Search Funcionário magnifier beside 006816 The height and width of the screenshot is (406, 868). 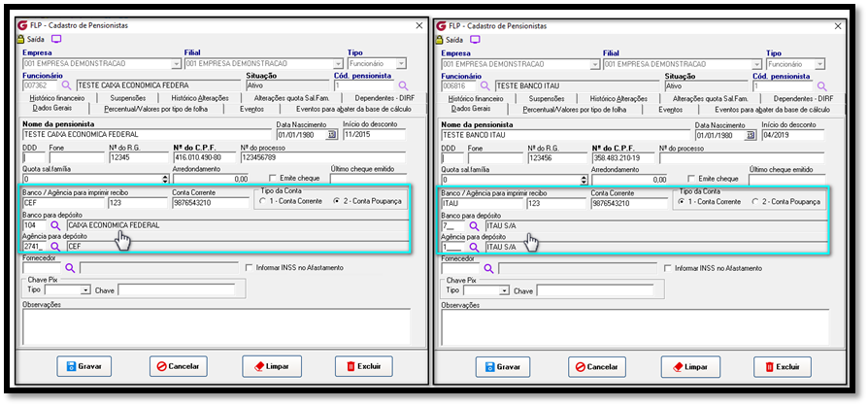tap(484, 85)
